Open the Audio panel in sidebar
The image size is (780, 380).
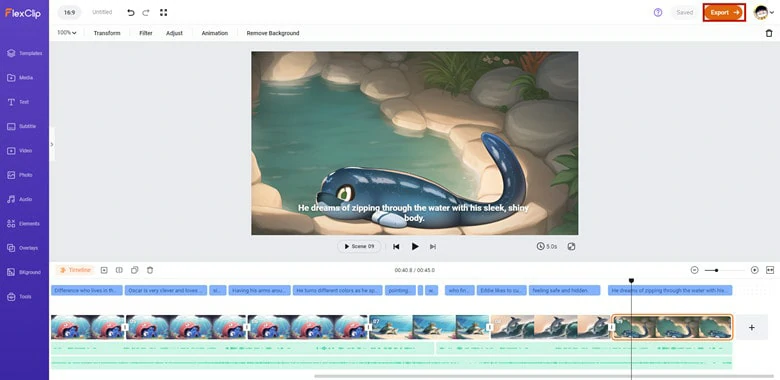[x=19, y=199]
